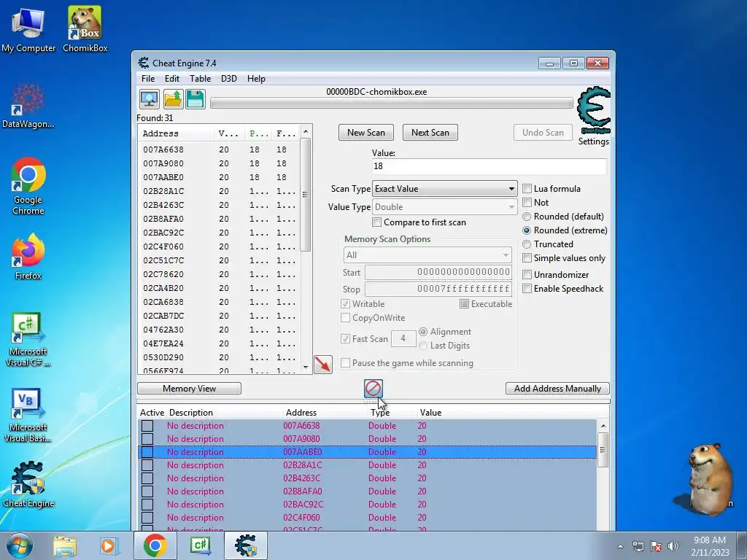Click the Action Center flag tray icon
This screenshot has height=560, width=747.
pyautogui.click(x=656, y=546)
